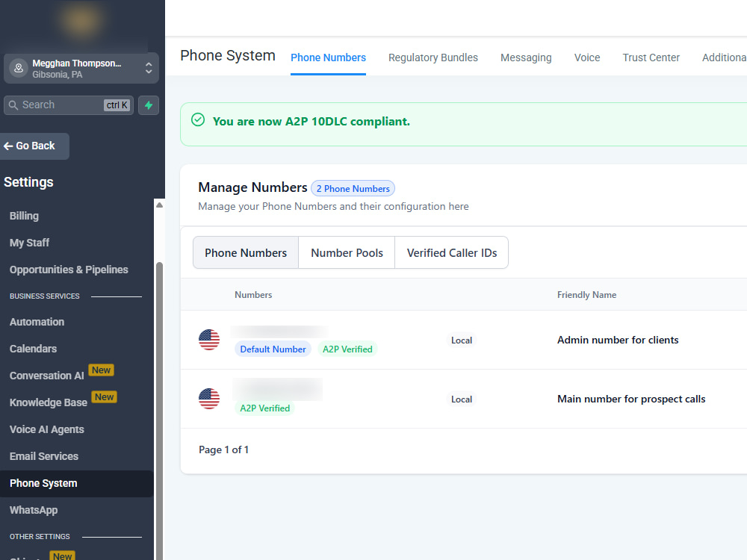Click the green check icon in compliance banner
Screen dimensions: 747x560
click(x=198, y=120)
